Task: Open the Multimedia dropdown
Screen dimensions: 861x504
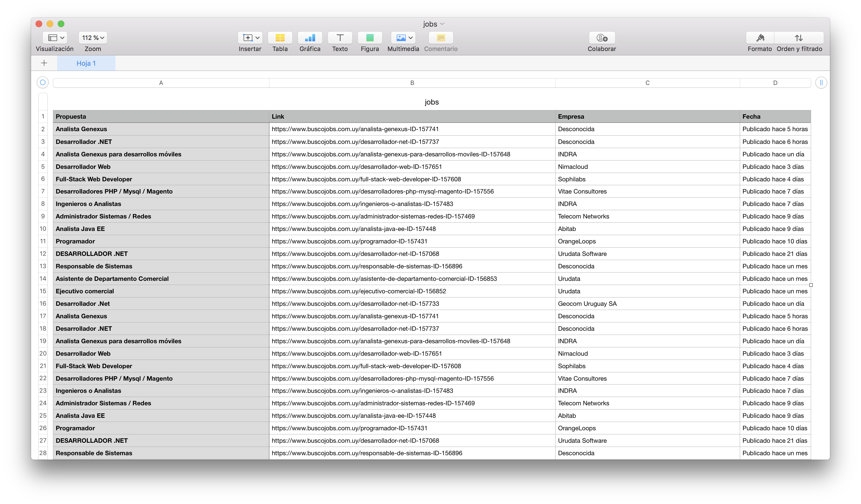Action: coord(403,37)
